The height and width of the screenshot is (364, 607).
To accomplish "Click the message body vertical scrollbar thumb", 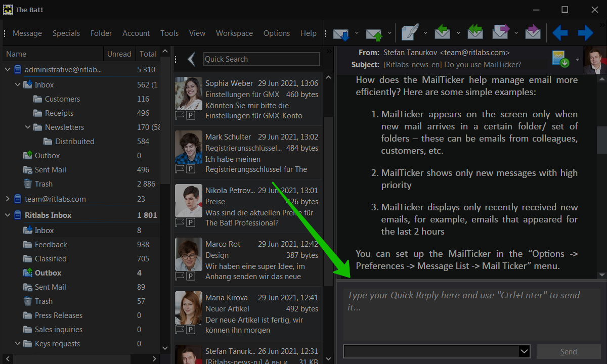I will tap(601, 141).
